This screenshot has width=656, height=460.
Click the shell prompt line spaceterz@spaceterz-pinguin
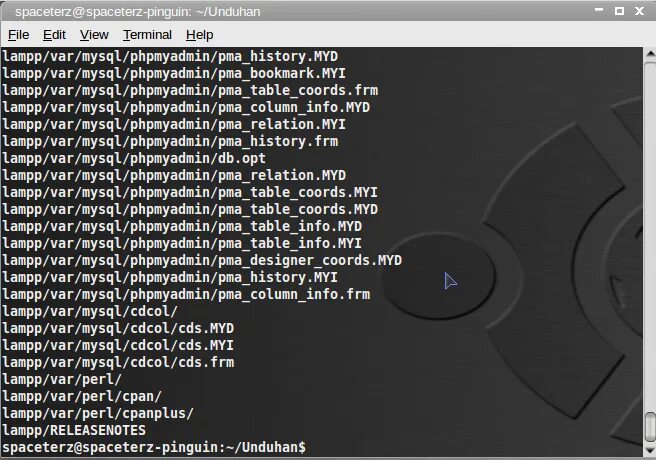tap(154, 447)
